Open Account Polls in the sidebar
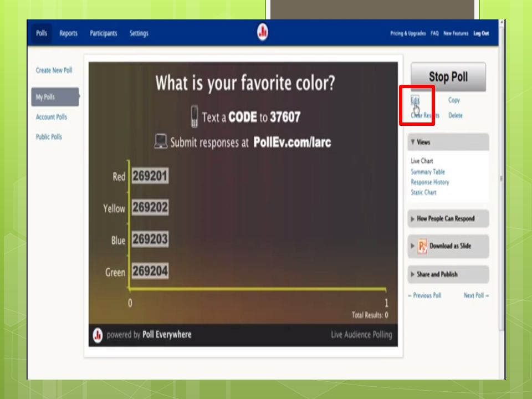 [51, 117]
